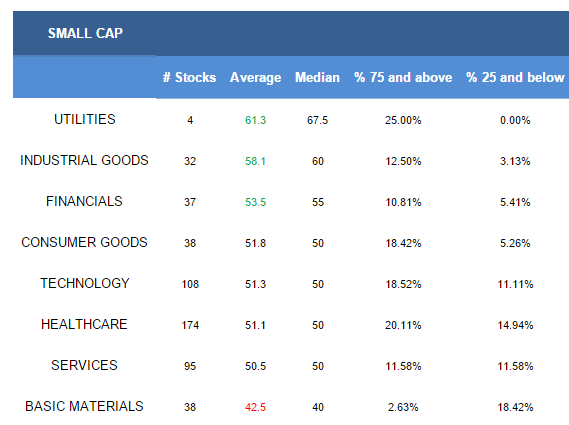Click the CONSUMER GOODS sector label

(x=84, y=242)
